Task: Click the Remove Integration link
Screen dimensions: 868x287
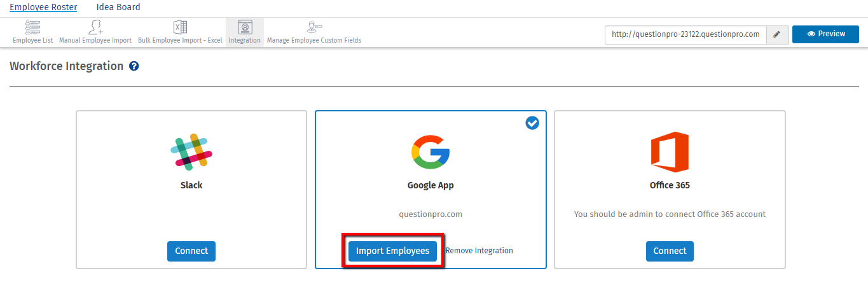Action: pos(479,251)
